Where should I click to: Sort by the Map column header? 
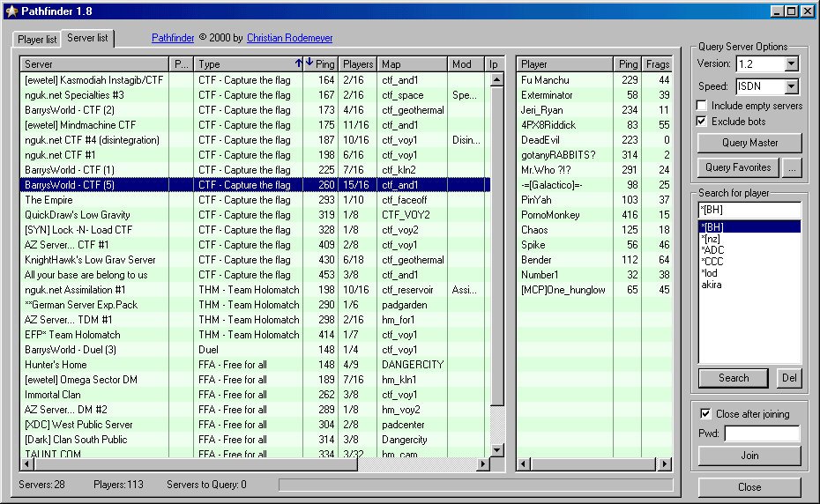pyautogui.click(x=412, y=63)
